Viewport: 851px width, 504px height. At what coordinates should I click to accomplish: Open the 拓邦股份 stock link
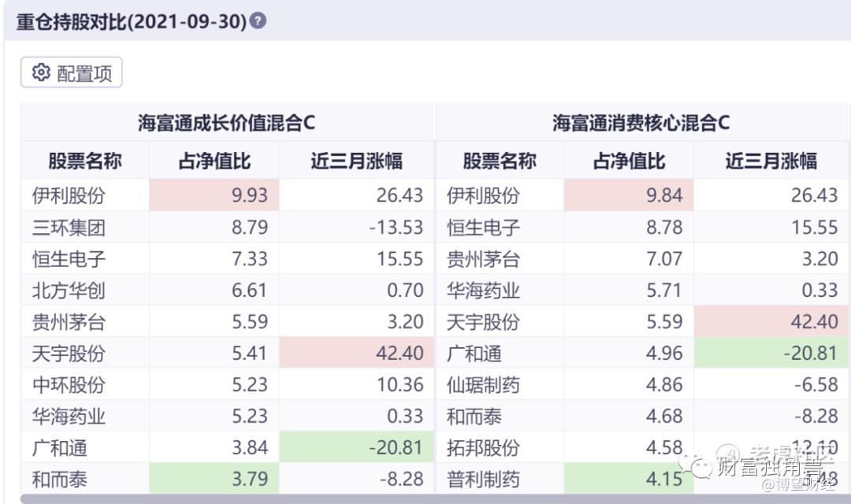pyautogui.click(x=483, y=448)
